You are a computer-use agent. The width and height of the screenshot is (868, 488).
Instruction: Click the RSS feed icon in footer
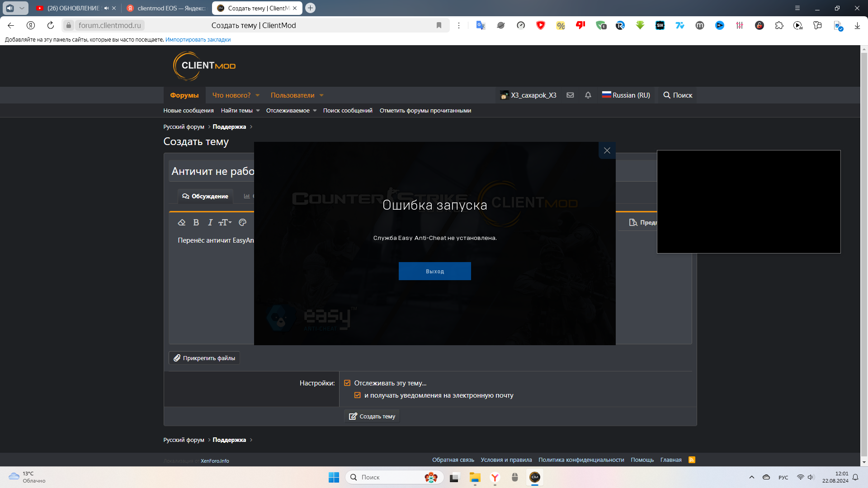pos(692,460)
